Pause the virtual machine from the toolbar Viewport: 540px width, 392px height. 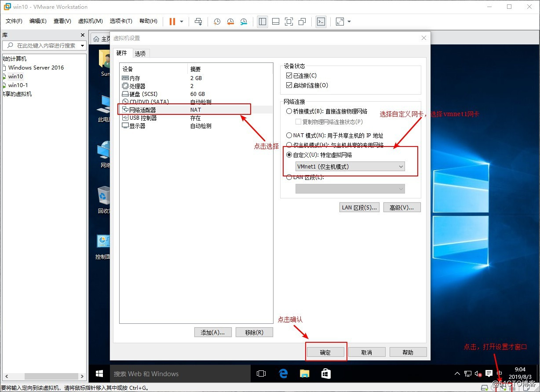pos(172,22)
